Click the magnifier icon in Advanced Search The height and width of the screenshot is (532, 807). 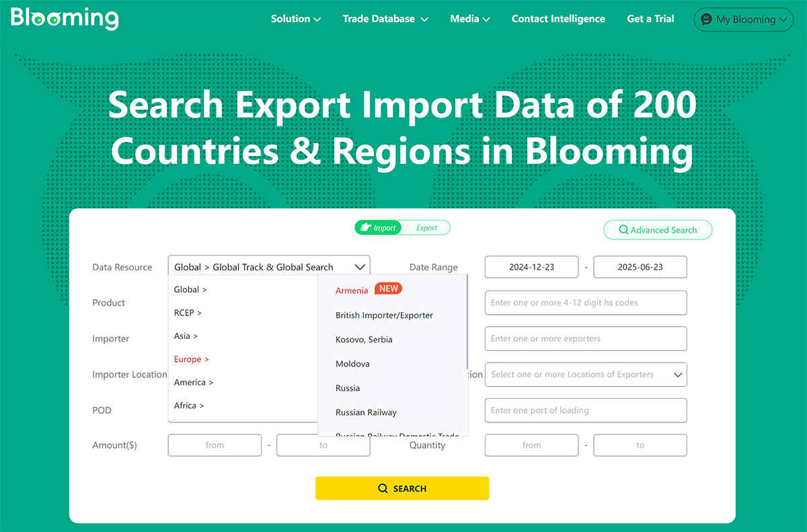click(x=623, y=230)
